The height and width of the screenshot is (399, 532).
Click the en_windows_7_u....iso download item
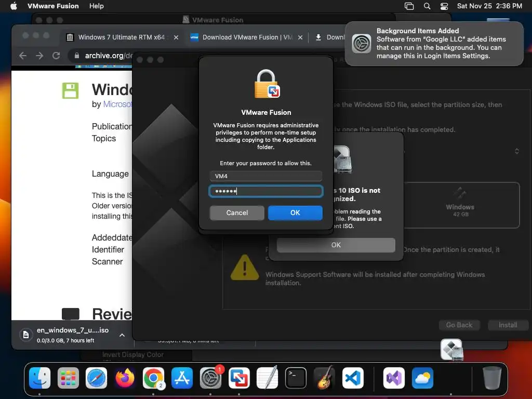click(72, 335)
